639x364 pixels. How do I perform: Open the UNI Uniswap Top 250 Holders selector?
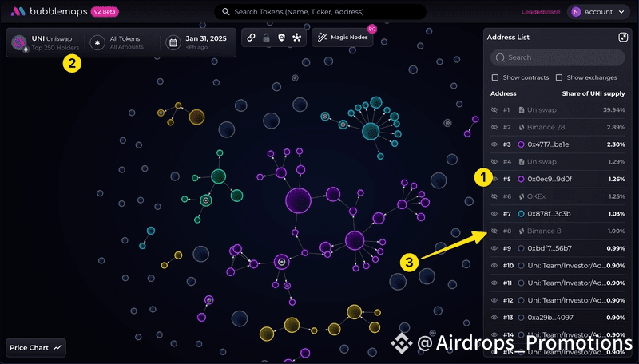[x=46, y=43]
